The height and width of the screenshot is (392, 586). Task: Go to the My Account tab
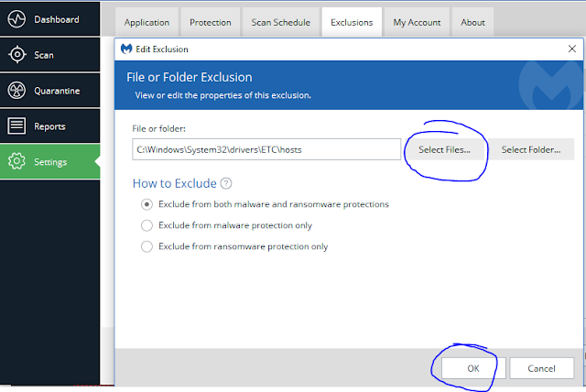click(417, 22)
